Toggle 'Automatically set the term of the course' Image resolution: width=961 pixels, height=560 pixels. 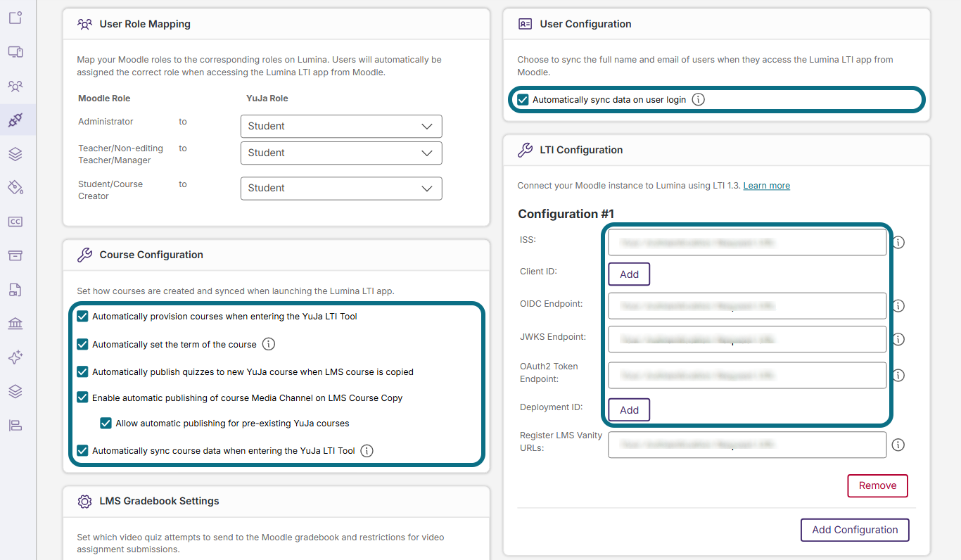pyautogui.click(x=83, y=345)
